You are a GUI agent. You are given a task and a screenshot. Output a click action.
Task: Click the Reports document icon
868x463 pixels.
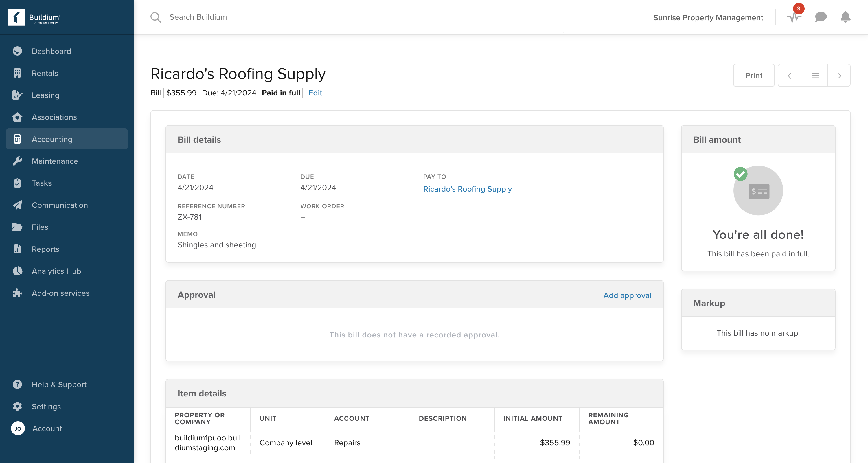(17, 249)
